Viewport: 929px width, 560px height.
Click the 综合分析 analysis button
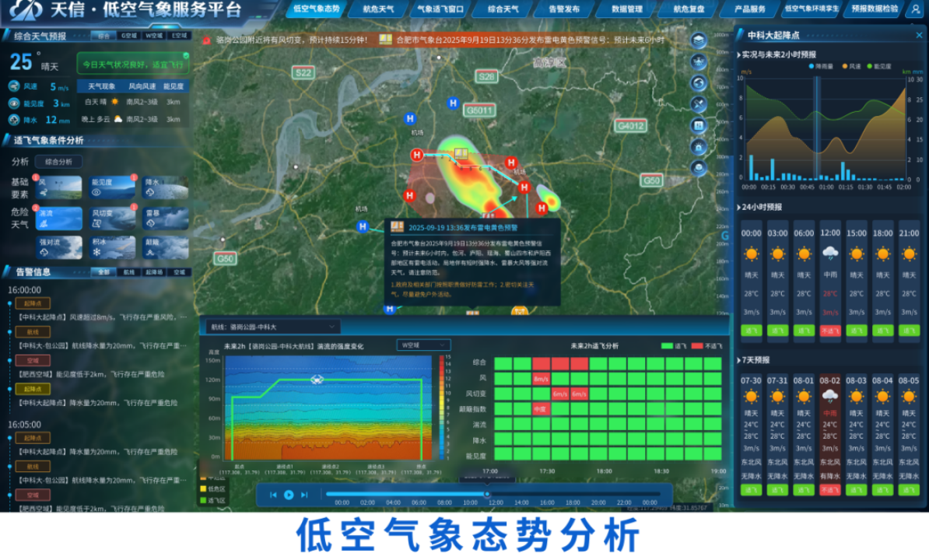(x=58, y=162)
